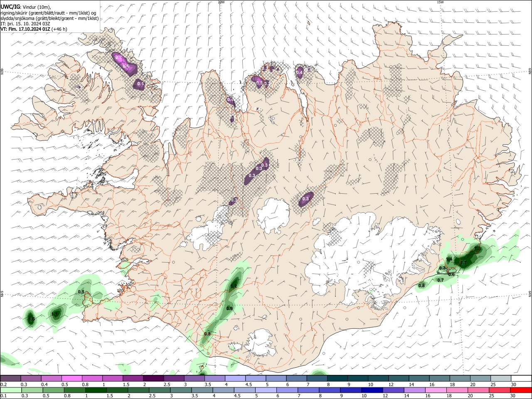Pick the bright red 30 mm rain swatch
This screenshot has width=532, height=399.
(520, 390)
